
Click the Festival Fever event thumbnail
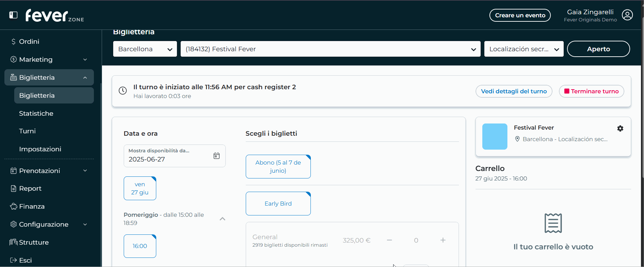495,136
